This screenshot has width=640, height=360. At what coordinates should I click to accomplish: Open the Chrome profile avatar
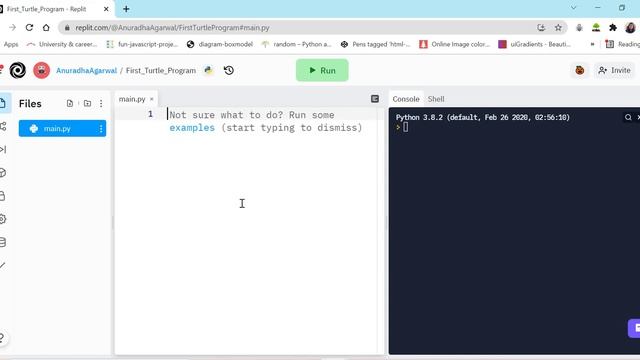point(630,27)
